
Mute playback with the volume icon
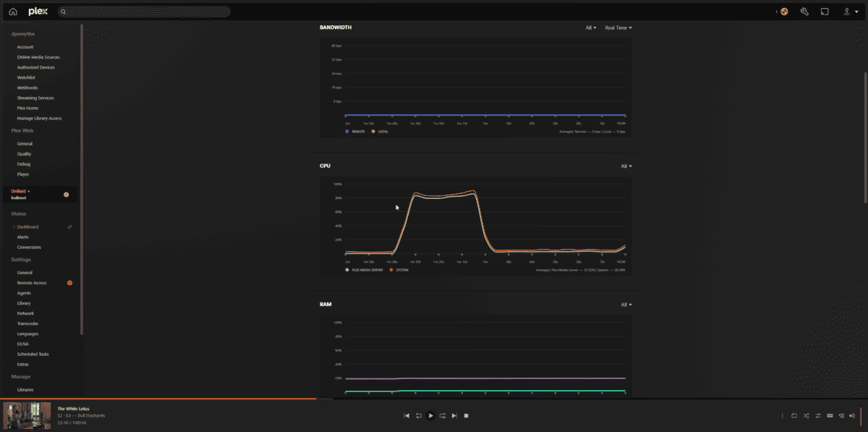[x=852, y=415]
